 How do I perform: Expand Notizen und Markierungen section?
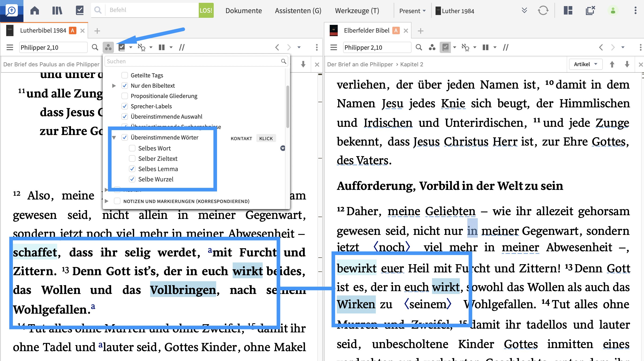pos(106,201)
